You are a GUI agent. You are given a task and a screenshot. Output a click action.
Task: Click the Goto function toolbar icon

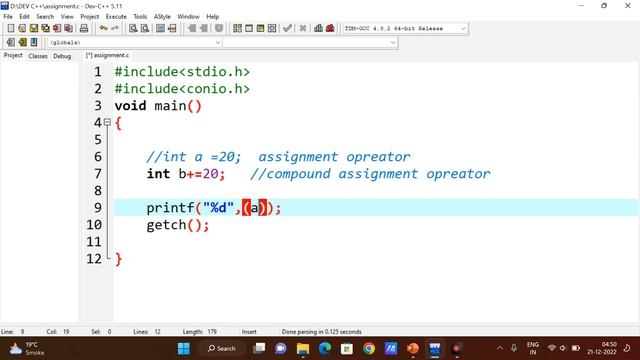(160, 28)
